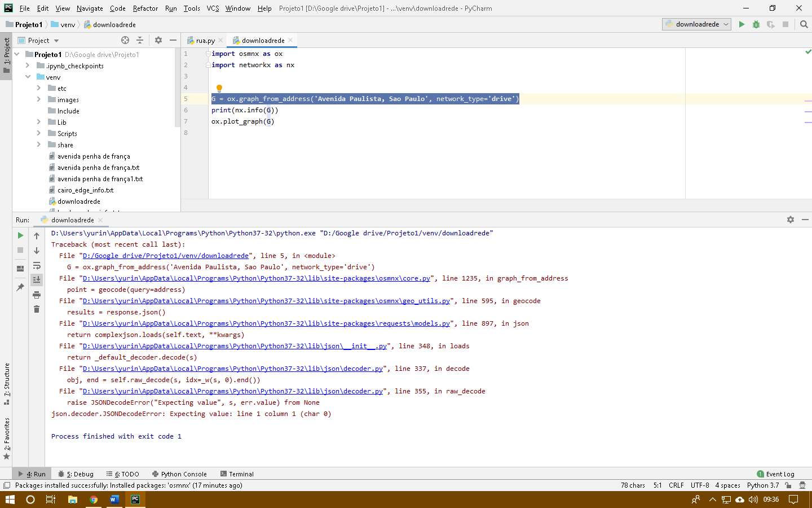Close the downloadrede editor tab
The width and height of the screenshot is (812, 508).
click(290, 40)
